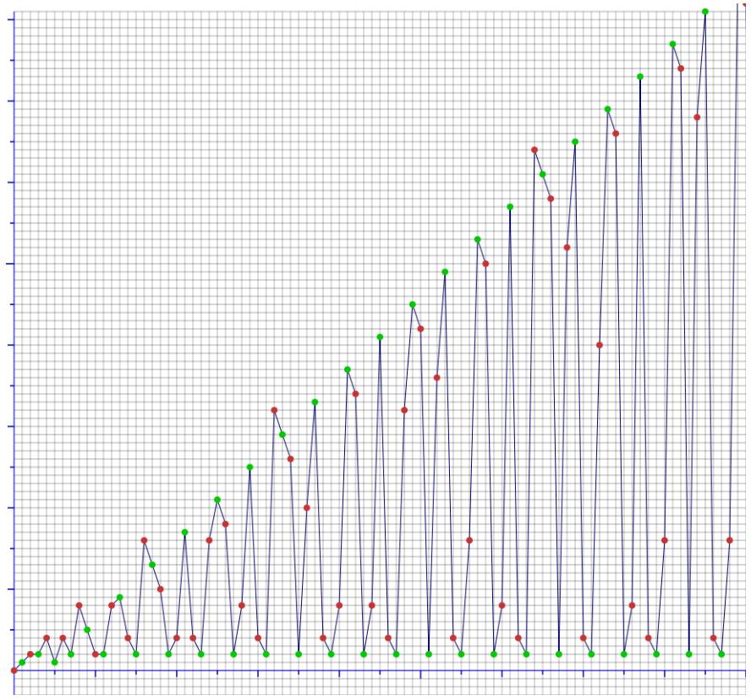This screenshot has width=751, height=700.
Task: Select the topmost green data point
Action: coord(705,12)
